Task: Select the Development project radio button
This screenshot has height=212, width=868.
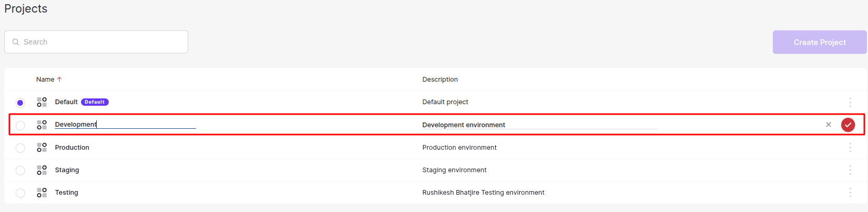Action: 20,125
